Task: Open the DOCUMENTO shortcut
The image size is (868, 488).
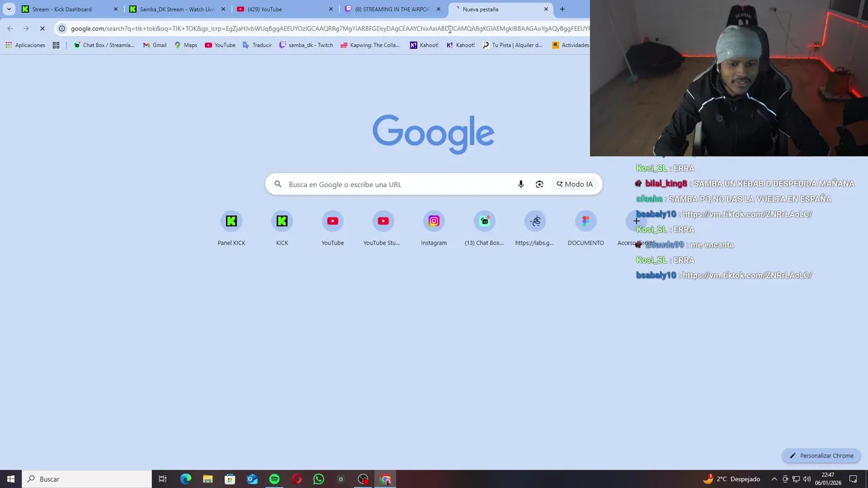Action: pos(586,228)
